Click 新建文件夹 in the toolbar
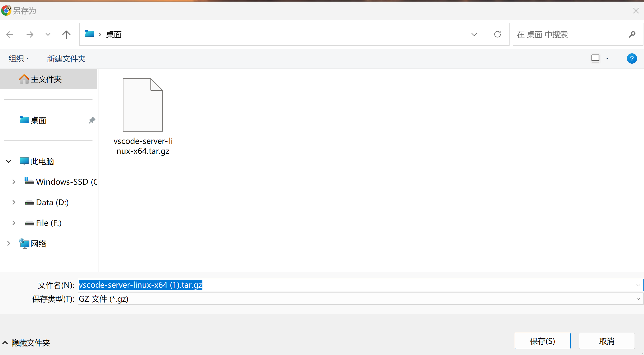644x355 pixels. 66,59
